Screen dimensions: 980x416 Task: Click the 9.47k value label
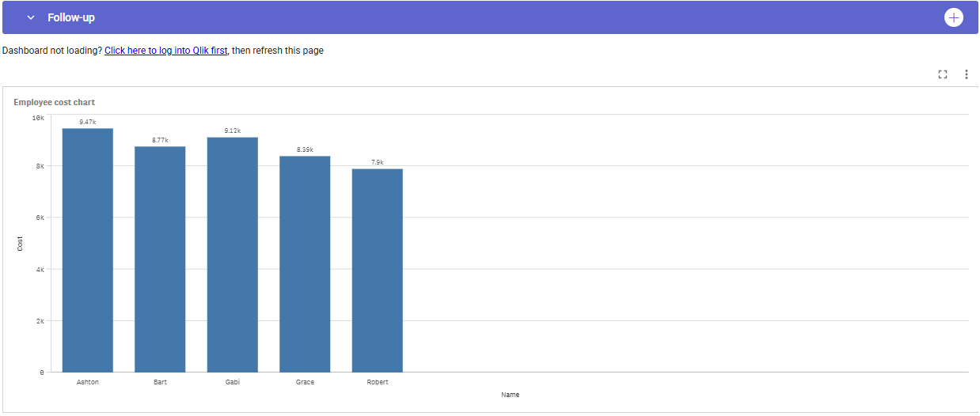[88, 122]
